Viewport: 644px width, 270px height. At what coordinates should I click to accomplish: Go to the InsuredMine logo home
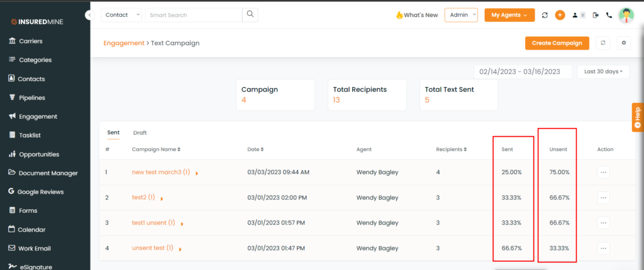pos(37,22)
